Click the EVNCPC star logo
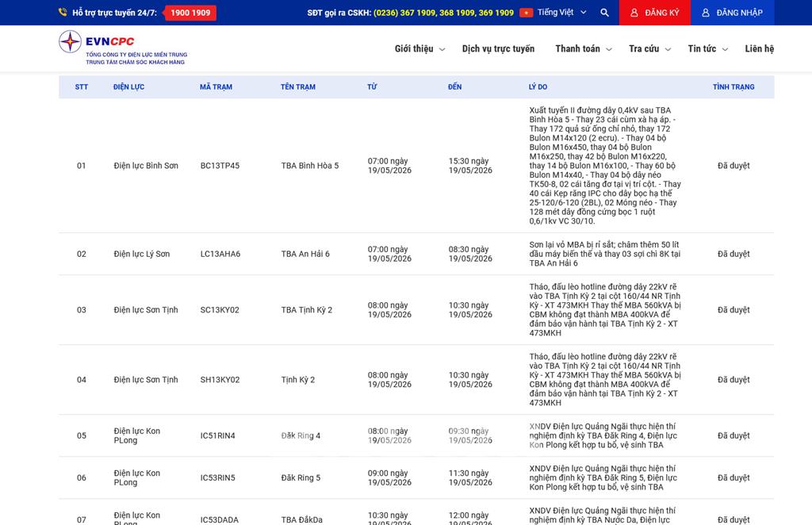Image resolution: width=812 pixels, height=525 pixels. [x=70, y=41]
